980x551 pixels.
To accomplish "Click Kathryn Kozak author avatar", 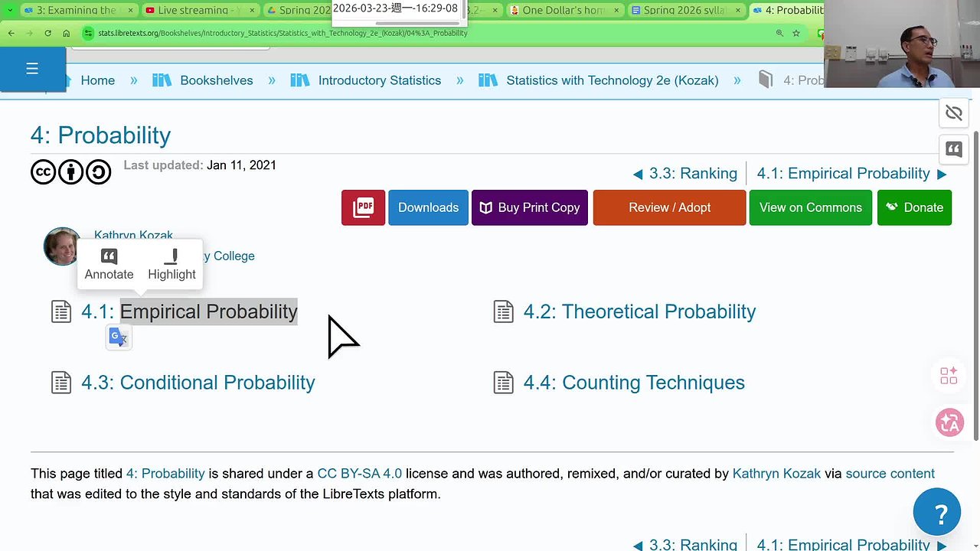I will (x=62, y=246).
